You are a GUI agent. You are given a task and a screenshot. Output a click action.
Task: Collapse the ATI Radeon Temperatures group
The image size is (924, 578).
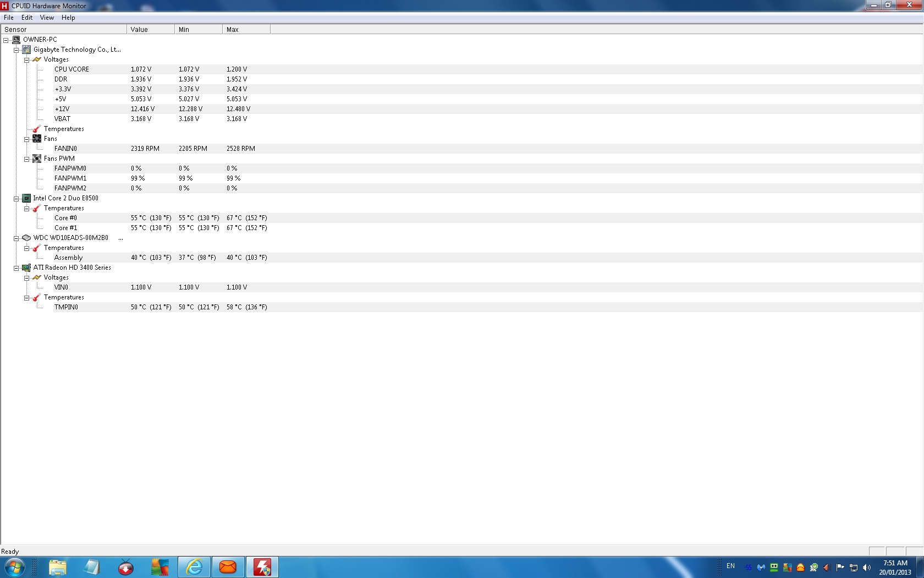[x=27, y=298]
